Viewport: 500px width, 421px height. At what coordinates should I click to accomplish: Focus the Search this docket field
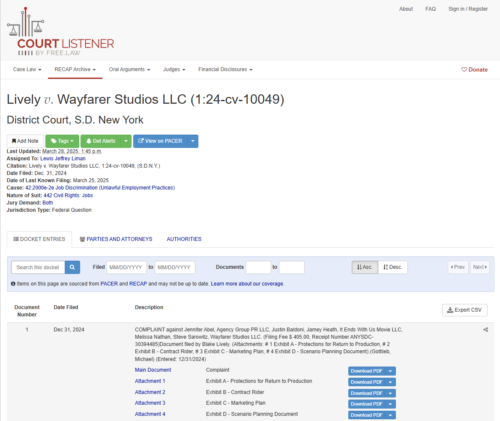[x=38, y=267]
